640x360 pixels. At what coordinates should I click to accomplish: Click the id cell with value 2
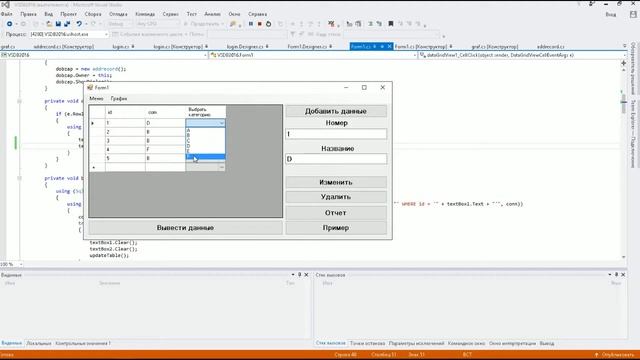[x=125, y=132]
